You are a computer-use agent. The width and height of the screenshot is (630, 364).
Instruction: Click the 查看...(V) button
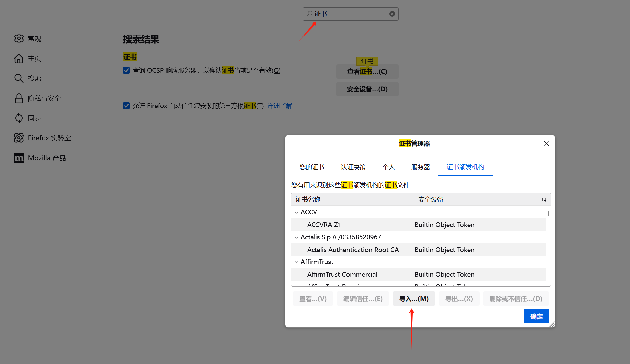(x=313, y=299)
